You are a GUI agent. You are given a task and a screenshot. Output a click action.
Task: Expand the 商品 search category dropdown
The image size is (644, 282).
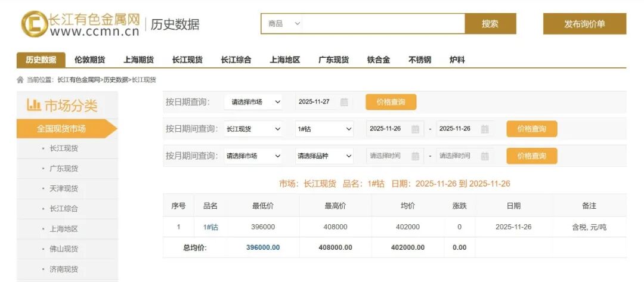[x=284, y=24]
